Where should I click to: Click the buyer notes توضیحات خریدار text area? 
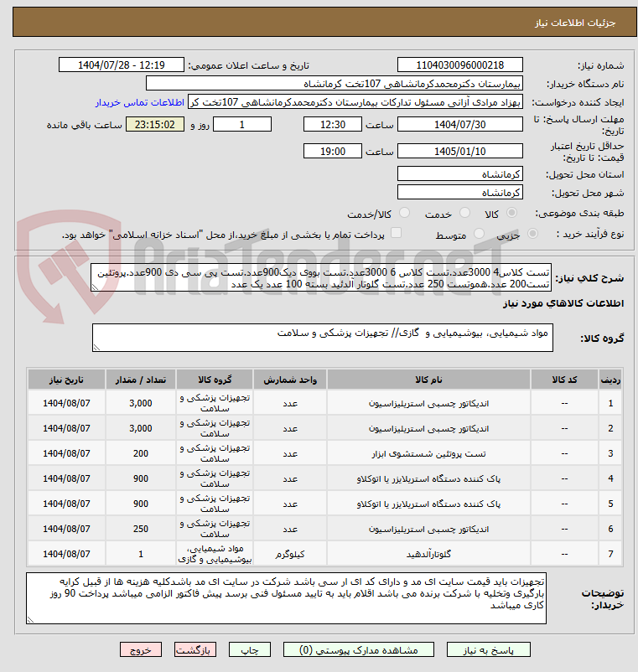pyautogui.click(x=286, y=598)
